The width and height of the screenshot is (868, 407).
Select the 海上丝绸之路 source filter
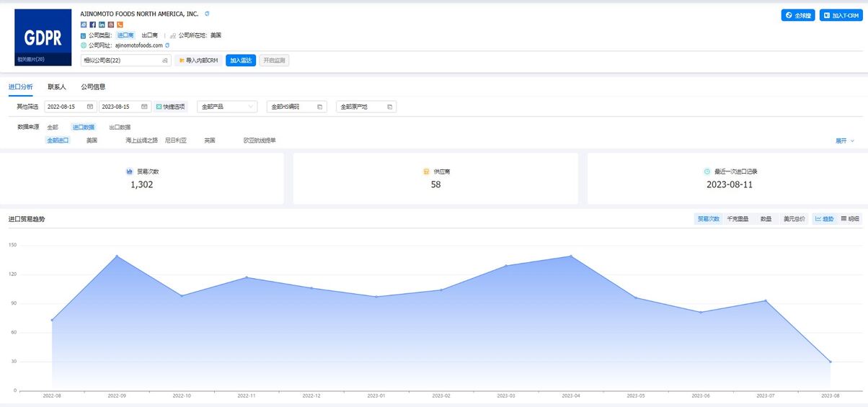(x=141, y=140)
